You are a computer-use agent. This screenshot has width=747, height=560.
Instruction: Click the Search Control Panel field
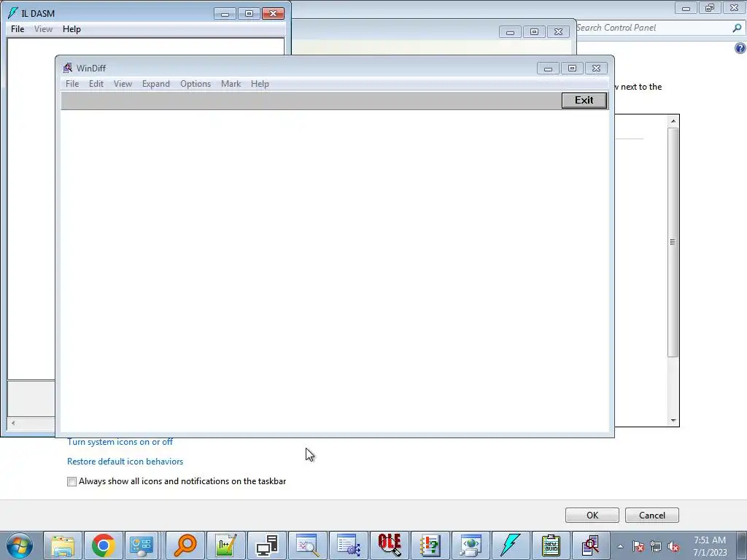[653, 28]
